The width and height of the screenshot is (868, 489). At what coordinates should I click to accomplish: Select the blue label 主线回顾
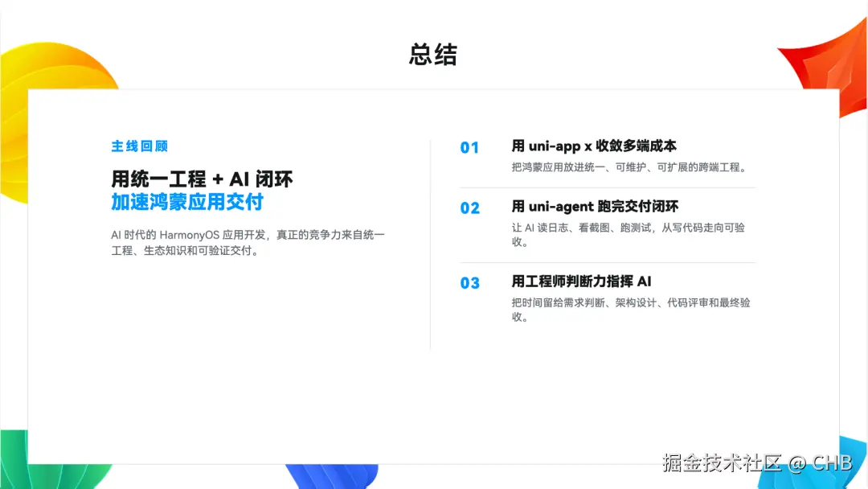140,146
